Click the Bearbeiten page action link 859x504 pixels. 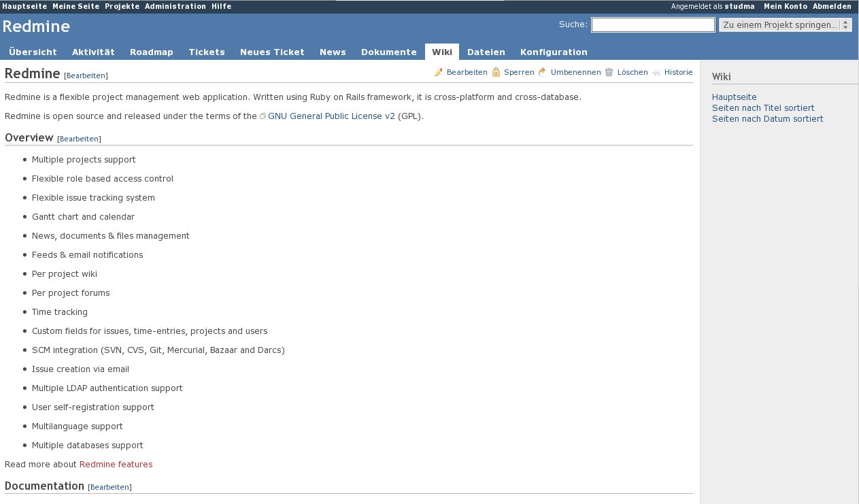point(467,72)
